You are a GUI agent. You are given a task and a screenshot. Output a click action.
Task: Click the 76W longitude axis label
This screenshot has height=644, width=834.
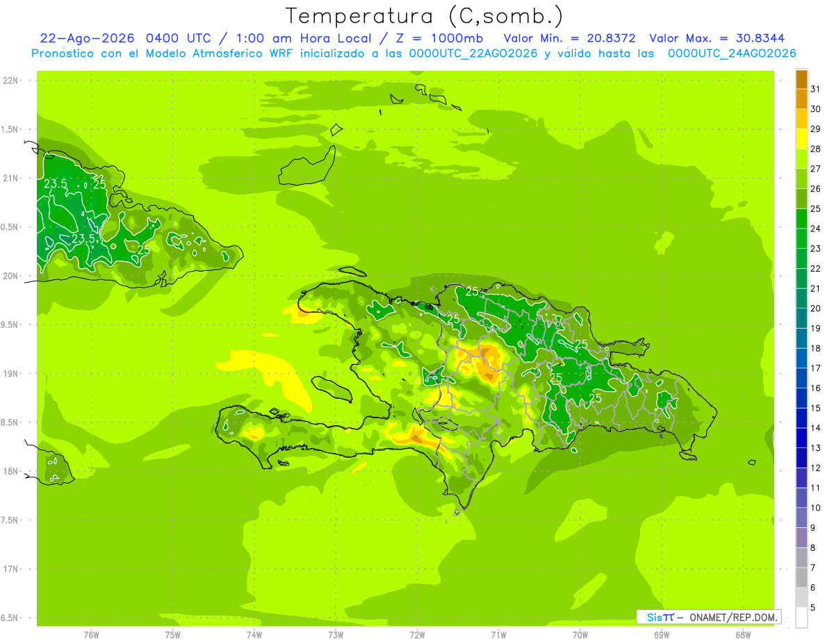pyautogui.click(x=91, y=634)
